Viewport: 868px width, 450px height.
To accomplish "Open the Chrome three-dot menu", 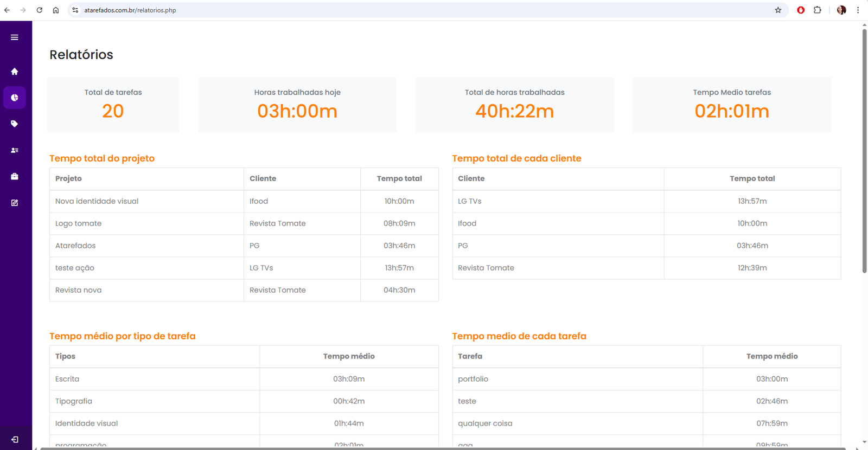I will (858, 10).
